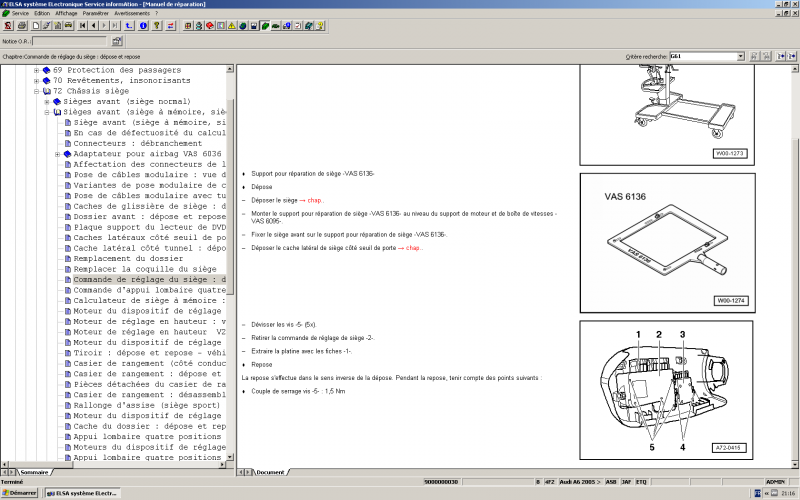
Task: Click the icon button beside Notice O.R. field
Action: click(x=117, y=41)
